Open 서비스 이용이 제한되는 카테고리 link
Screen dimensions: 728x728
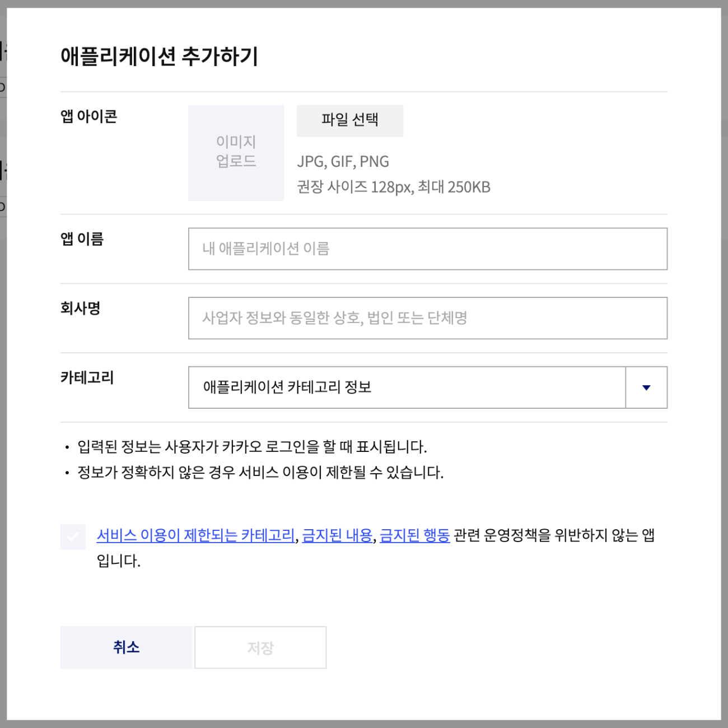coord(195,535)
